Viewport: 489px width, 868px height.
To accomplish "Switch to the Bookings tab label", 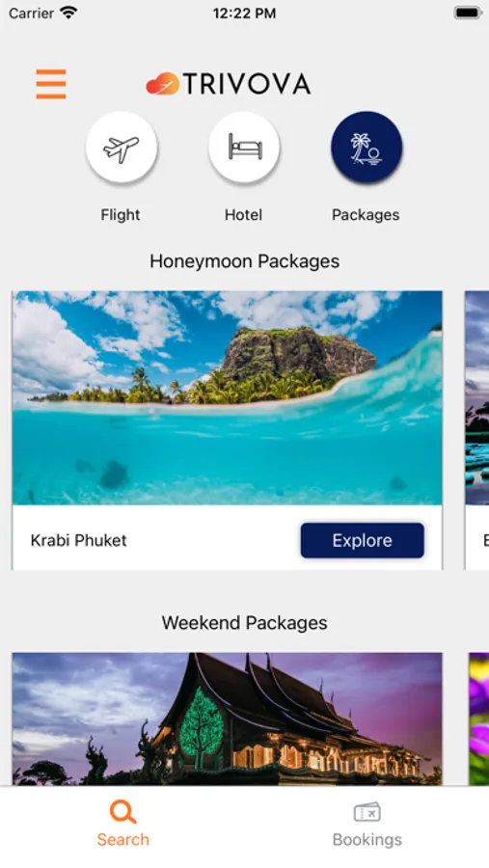I will [367, 840].
